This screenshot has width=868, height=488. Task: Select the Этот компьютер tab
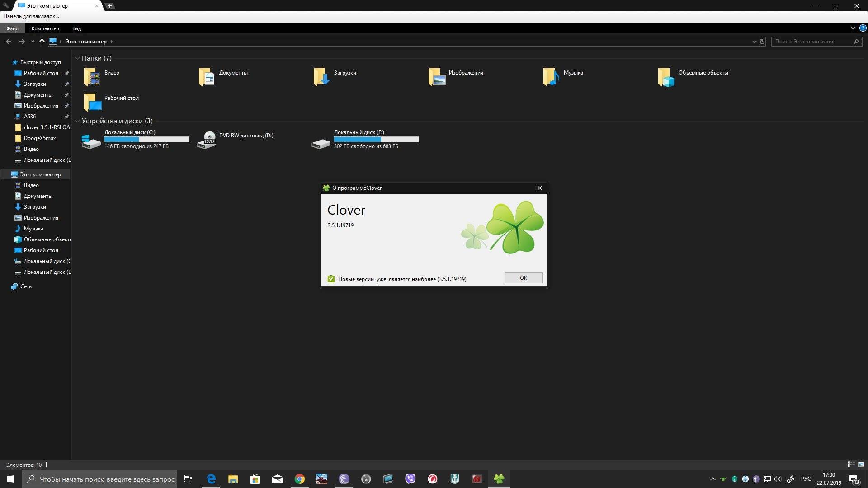point(57,6)
